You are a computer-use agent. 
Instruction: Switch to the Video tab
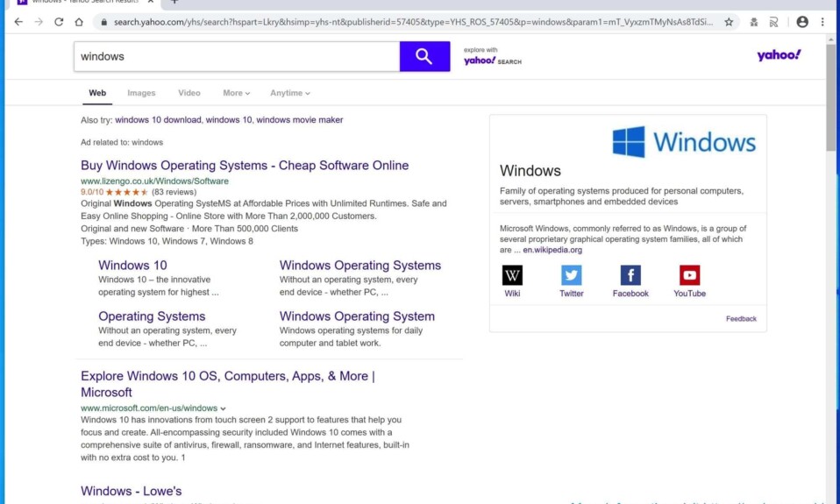tap(189, 93)
